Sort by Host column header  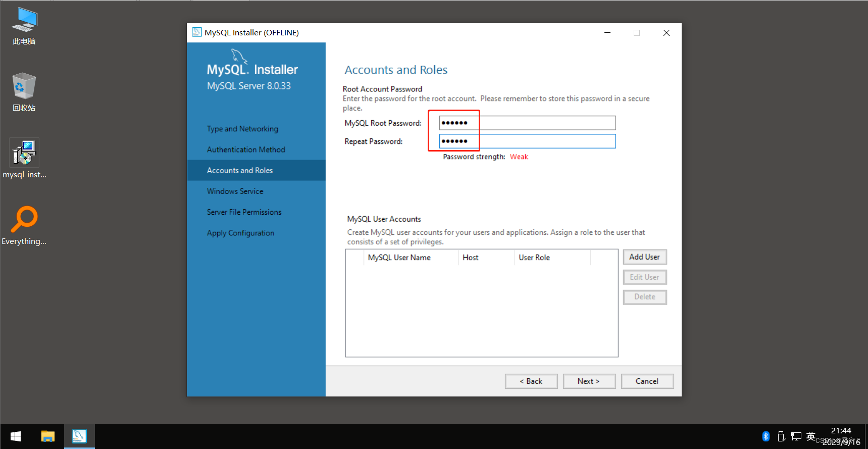(486, 258)
